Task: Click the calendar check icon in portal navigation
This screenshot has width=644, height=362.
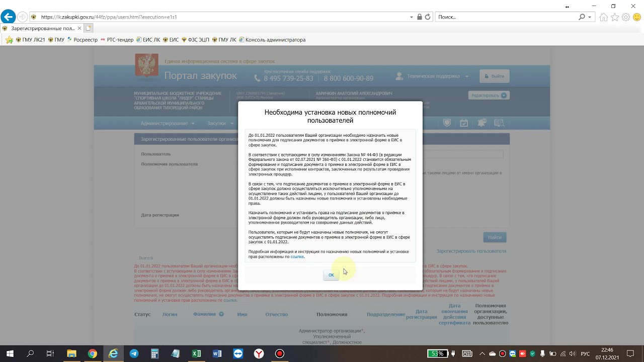Action: point(464,123)
